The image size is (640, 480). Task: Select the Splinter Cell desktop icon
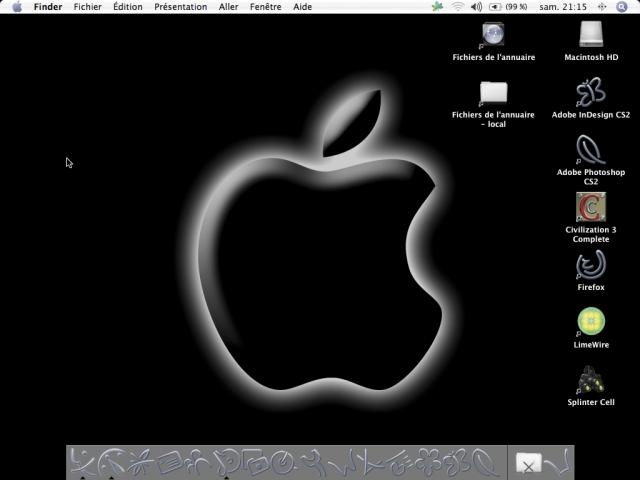point(591,380)
